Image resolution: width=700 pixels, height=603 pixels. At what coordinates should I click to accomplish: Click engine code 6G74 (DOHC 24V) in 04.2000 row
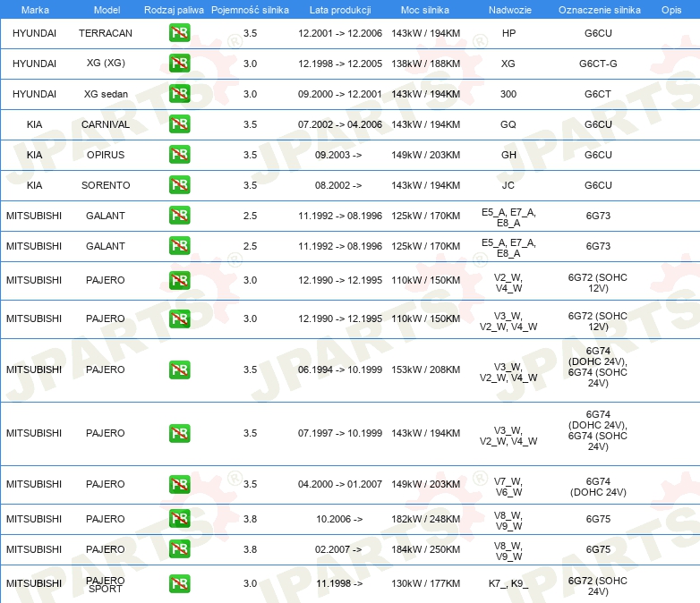click(598, 487)
